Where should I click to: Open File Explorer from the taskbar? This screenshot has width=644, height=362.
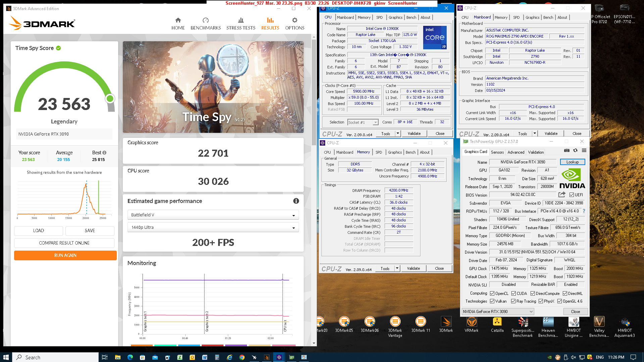[x=117, y=357]
